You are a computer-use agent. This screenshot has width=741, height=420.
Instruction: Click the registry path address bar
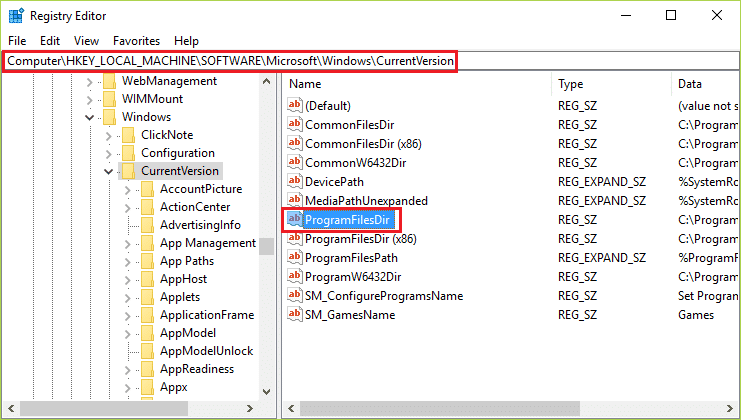coord(370,61)
